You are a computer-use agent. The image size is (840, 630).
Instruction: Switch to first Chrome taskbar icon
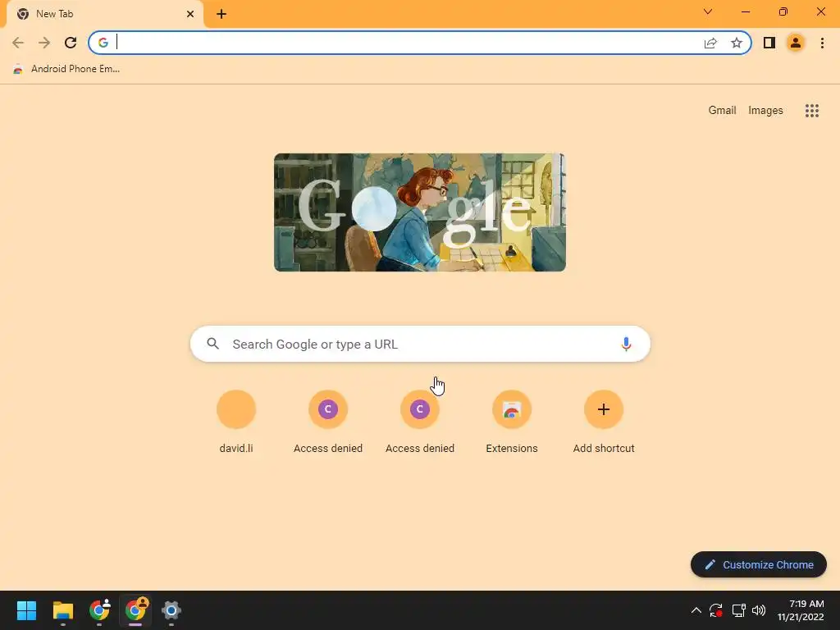click(x=99, y=610)
